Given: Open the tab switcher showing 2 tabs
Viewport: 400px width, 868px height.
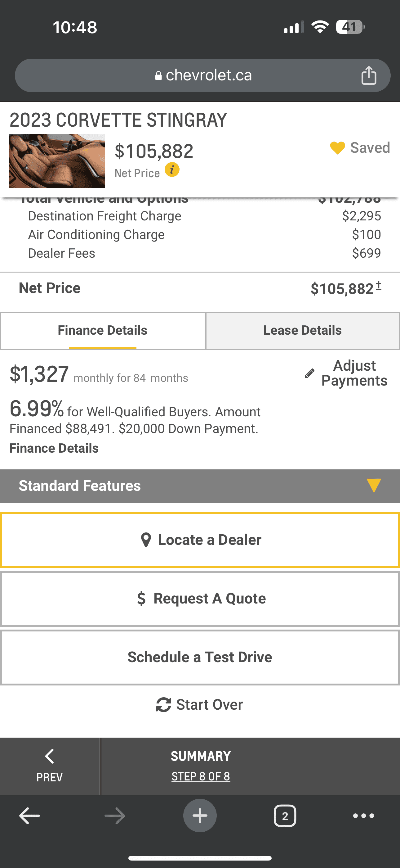Looking at the screenshot, I should (x=285, y=816).
